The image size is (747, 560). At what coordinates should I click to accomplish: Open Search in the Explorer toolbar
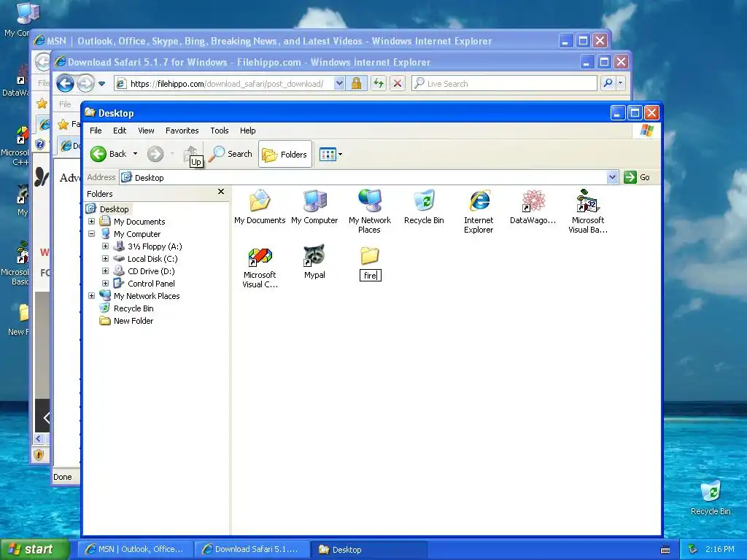[x=231, y=154]
